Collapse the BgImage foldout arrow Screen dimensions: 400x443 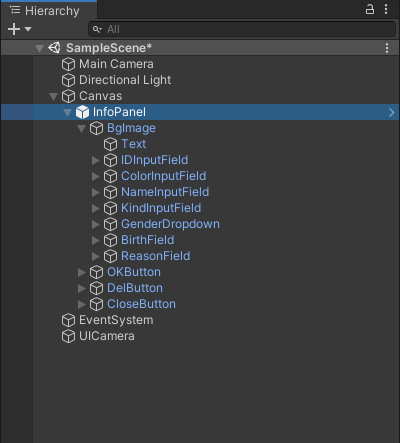pyautogui.click(x=81, y=129)
